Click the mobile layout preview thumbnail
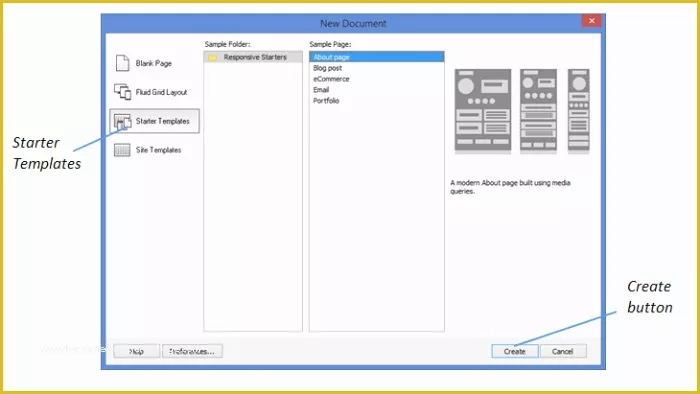The height and width of the screenshot is (394, 700). click(x=579, y=110)
